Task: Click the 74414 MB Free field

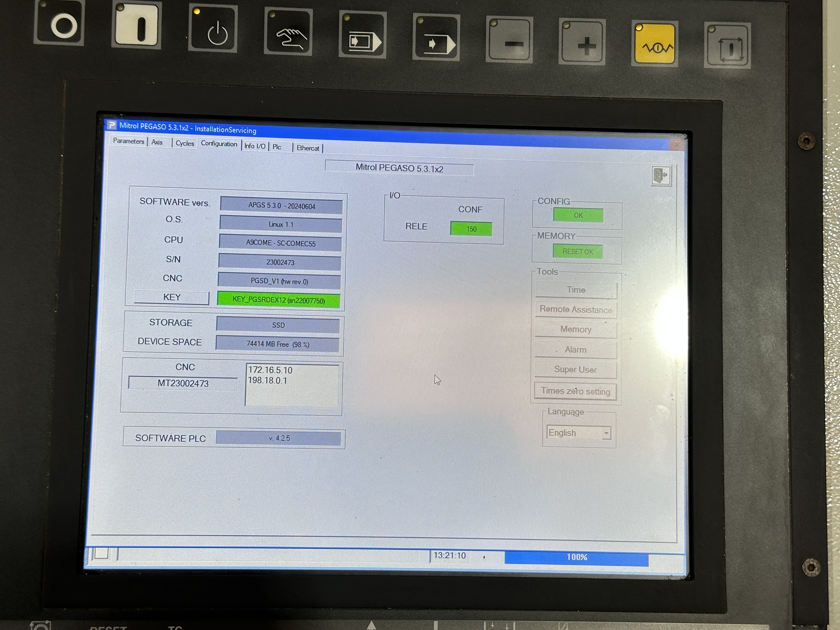Action: pos(277,344)
